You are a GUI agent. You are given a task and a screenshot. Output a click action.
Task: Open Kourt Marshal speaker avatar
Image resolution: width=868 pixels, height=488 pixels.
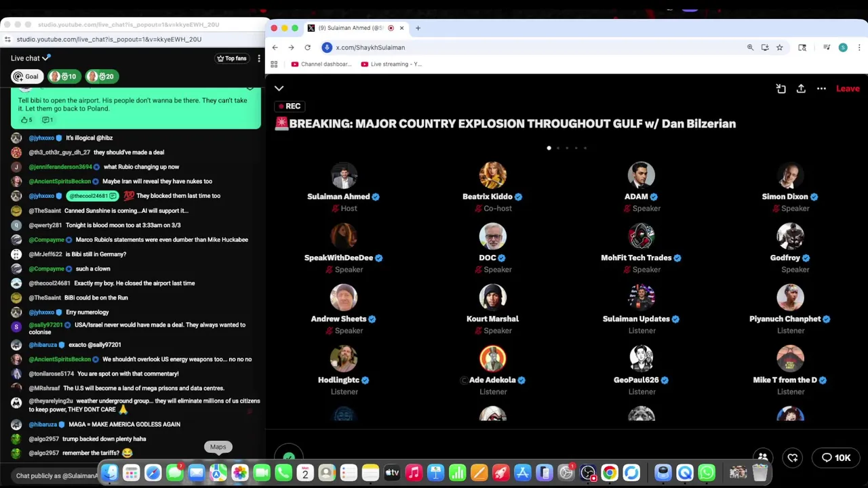point(493,297)
